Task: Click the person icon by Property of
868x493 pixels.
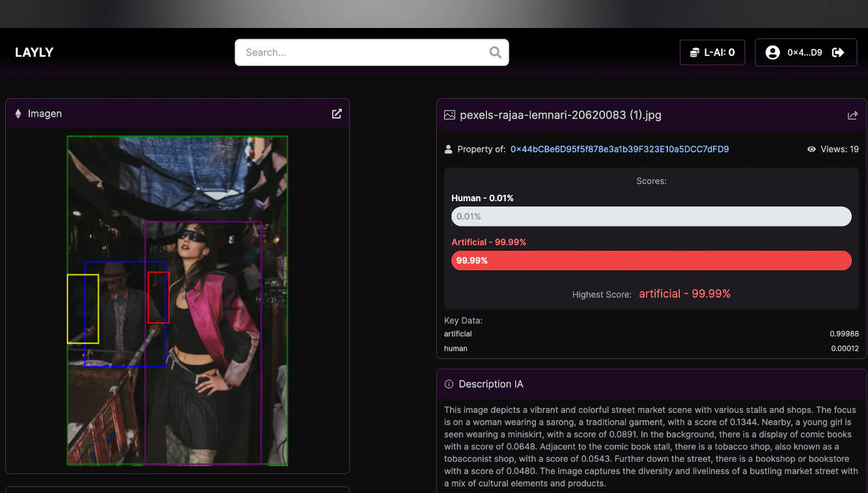Action: point(448,149)
